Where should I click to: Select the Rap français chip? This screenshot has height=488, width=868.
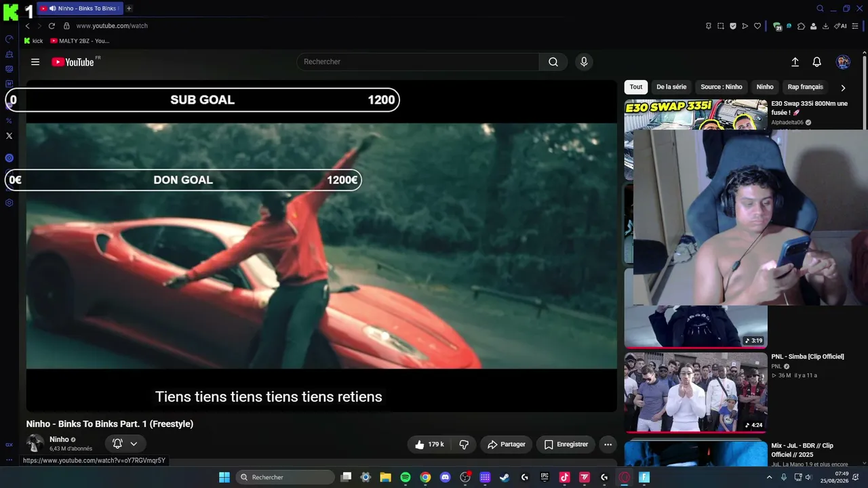tap(806, 87)
